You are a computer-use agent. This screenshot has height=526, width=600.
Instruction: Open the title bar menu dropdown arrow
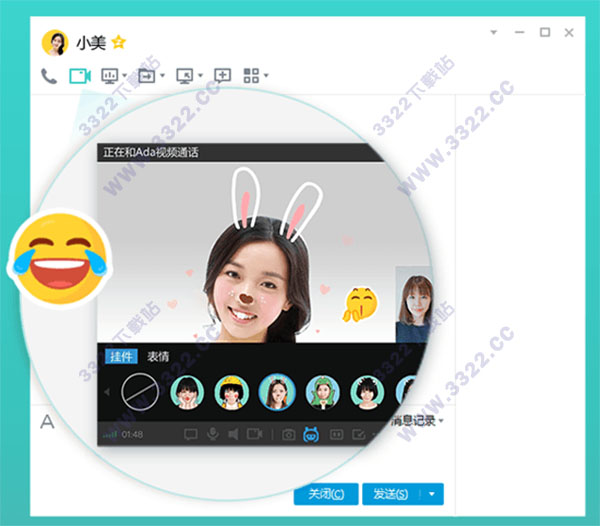[494, 33]
